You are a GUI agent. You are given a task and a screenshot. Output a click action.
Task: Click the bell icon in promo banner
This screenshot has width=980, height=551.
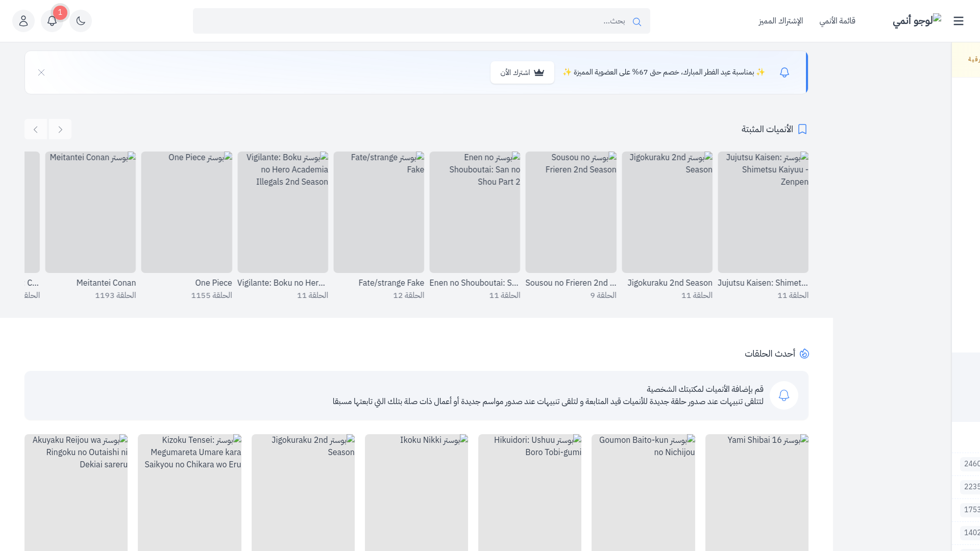pos(785,72)
